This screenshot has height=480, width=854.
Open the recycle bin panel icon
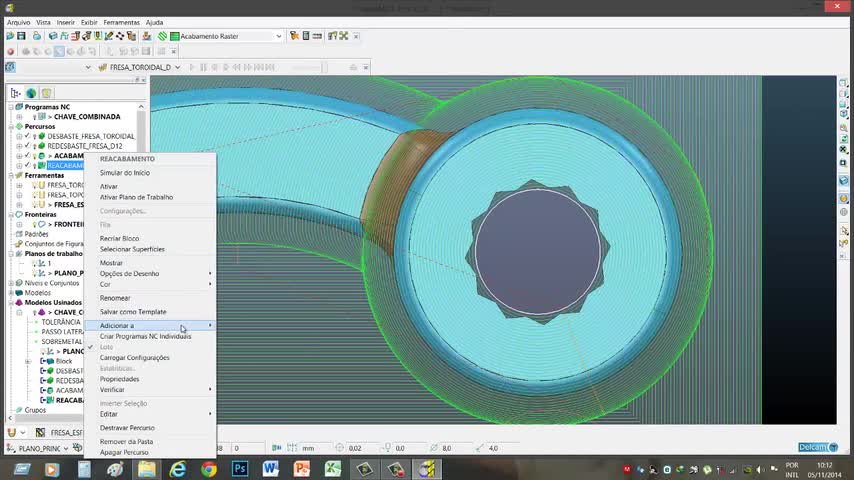point(46,93)
